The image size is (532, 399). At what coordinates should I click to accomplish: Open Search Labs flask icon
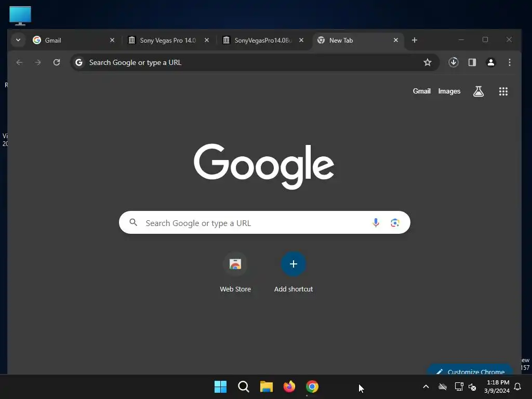(x=478, y=91)
